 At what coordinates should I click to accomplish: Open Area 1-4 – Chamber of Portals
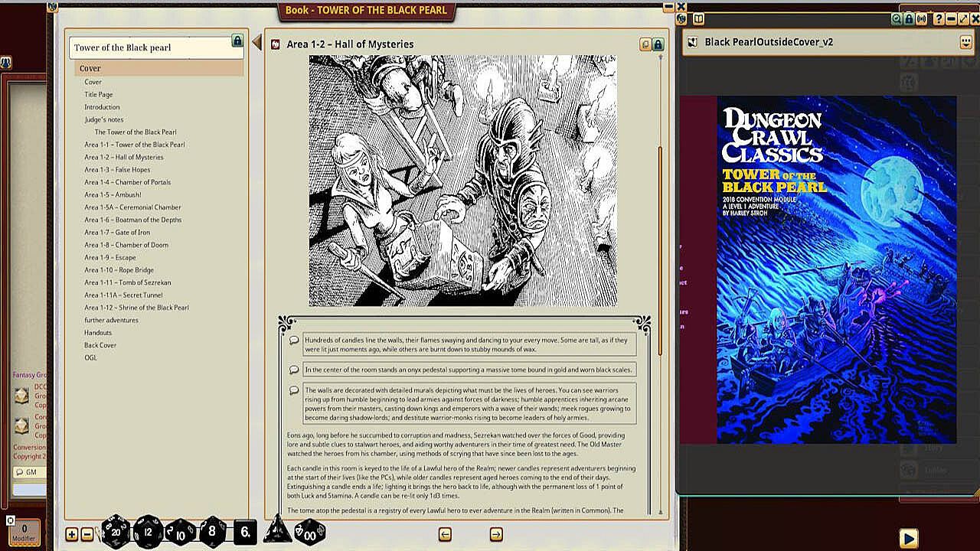(x=128, y=182)
